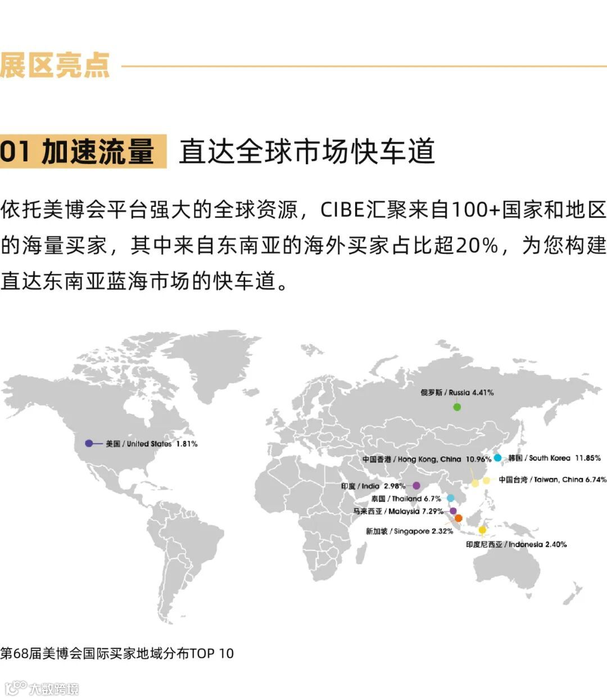Click the world map image

[x=303, y=476]
